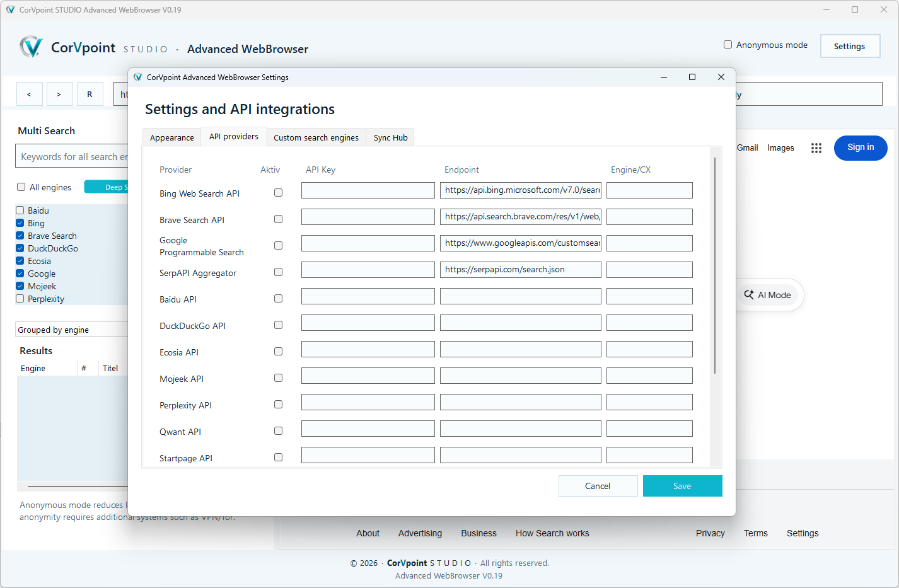Click Brave Search endpoint URL field
Viewport: 899px width, 588px height.
[521, 217]
